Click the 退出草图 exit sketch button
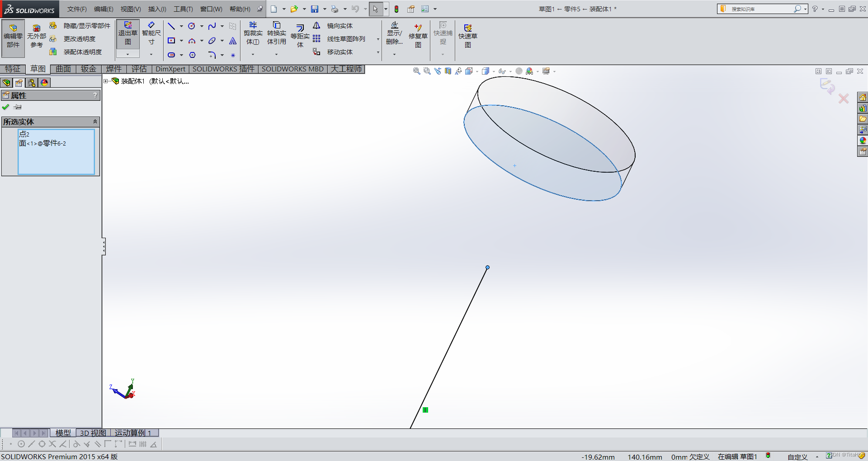The height and width of the screenshot is (461, 868). [127, 33]
